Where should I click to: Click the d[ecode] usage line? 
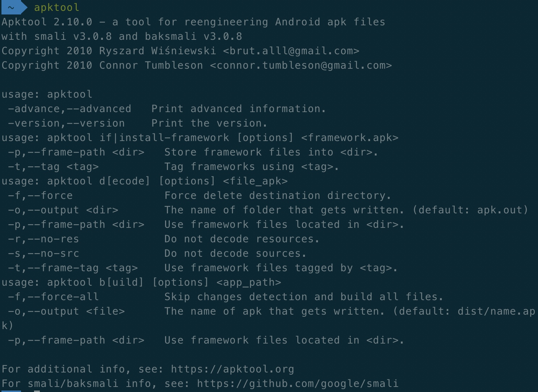point(144,181)
